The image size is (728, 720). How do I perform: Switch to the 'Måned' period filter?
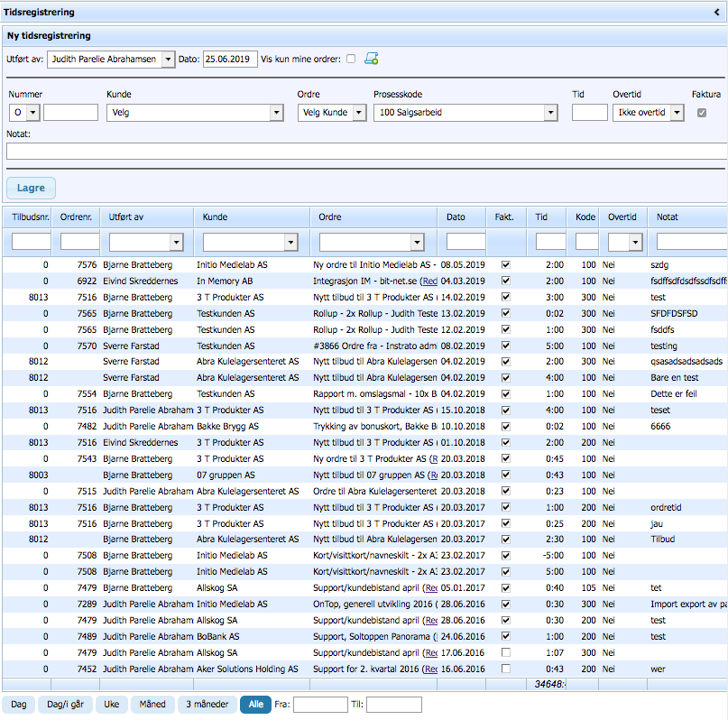tap(153, 704)
